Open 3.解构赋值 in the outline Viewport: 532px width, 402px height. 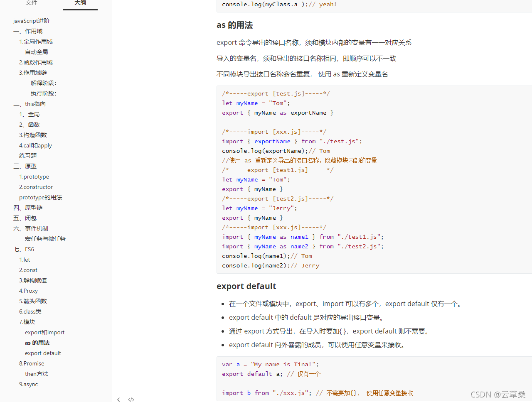33,280
